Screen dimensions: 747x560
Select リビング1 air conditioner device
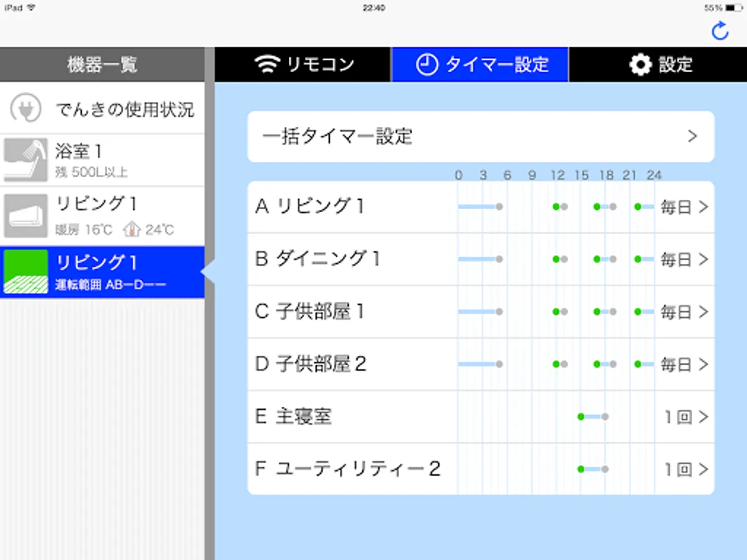tap(102, 216)
